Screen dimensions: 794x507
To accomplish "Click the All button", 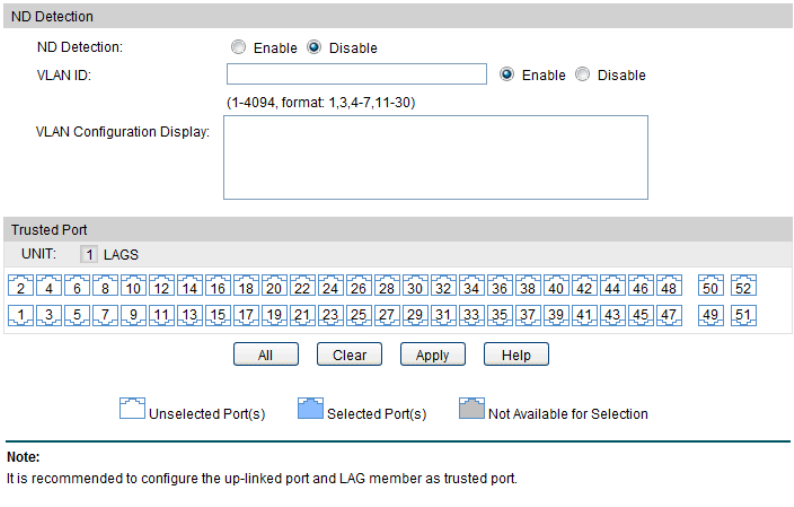I will (266, 354).
